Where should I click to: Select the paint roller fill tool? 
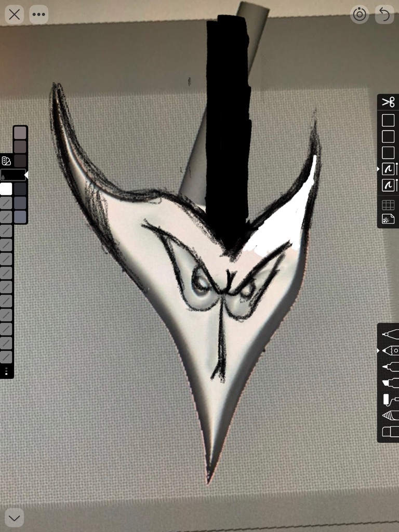(390, 399)
